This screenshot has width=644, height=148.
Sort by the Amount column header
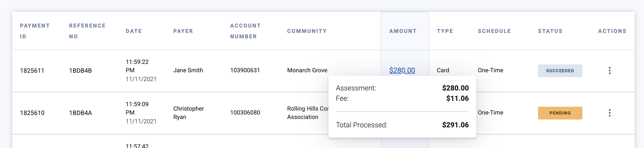pyautogui.click(x=403, y=31)
